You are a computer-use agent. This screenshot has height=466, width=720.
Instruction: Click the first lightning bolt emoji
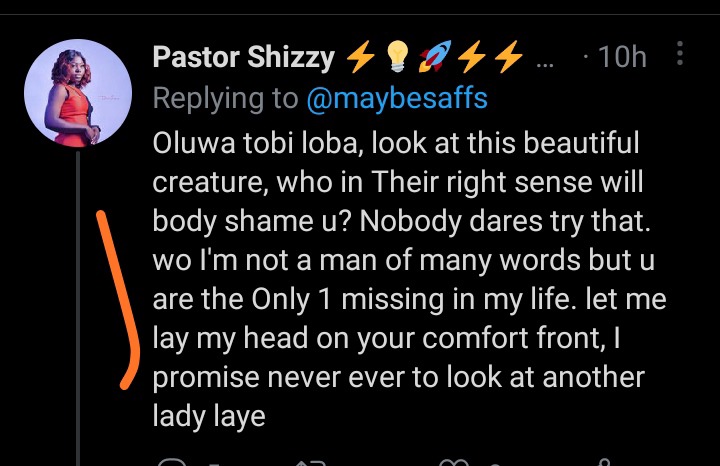point(360,56)
